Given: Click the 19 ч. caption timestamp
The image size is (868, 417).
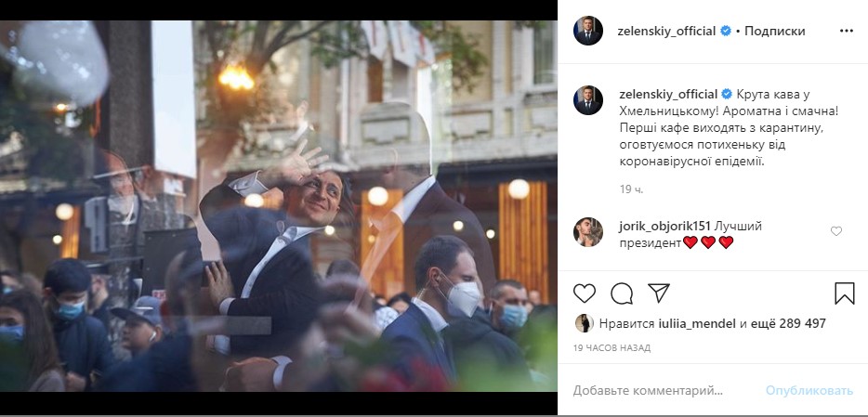Looking at the screenshot, I should 631,189.
